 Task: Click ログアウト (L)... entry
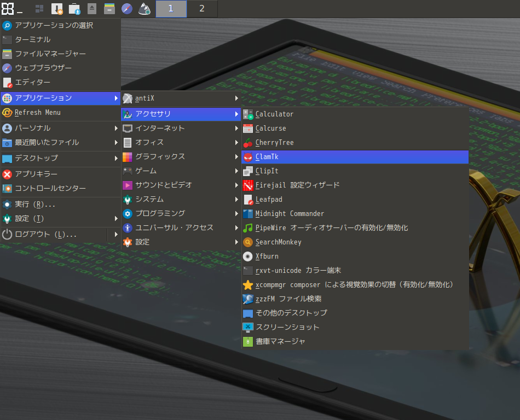[x=54, y=235]
